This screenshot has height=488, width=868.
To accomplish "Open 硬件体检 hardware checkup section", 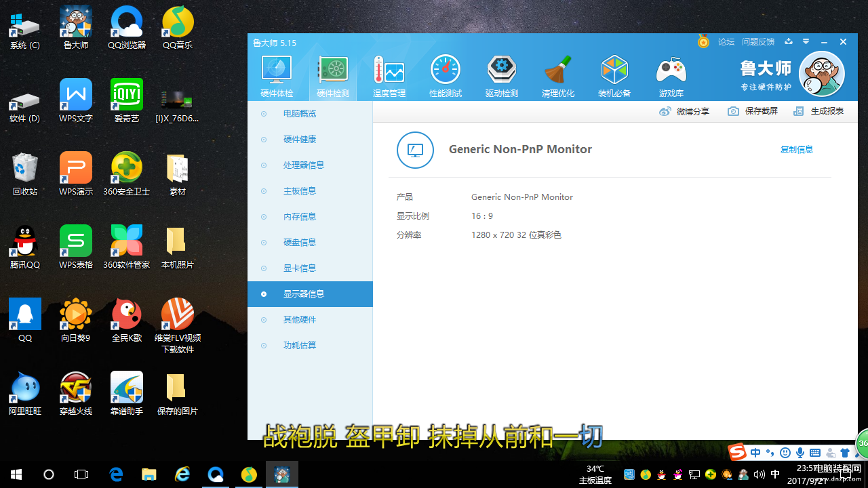I will click(277, 77).
